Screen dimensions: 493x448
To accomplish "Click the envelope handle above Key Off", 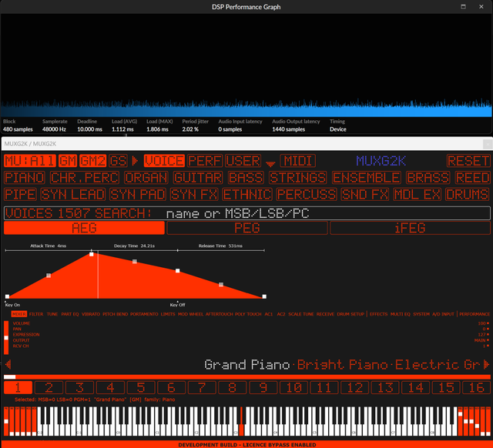I will point(178,270).
